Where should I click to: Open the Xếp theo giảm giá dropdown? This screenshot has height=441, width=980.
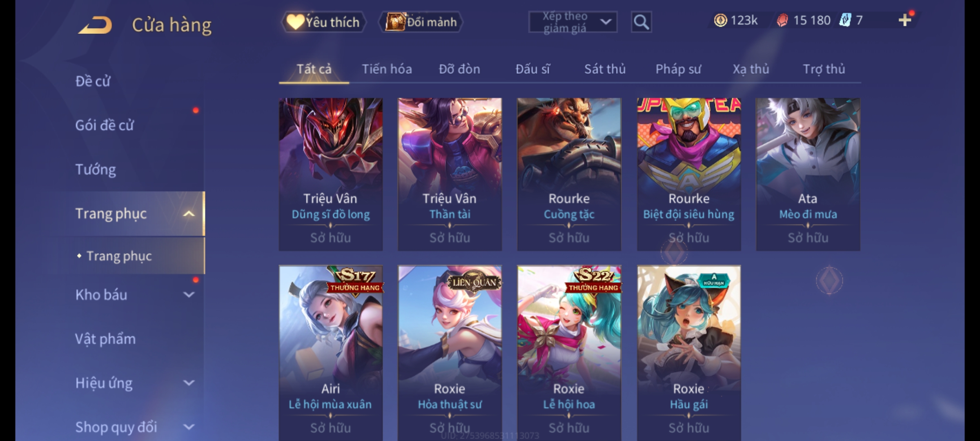572,22
